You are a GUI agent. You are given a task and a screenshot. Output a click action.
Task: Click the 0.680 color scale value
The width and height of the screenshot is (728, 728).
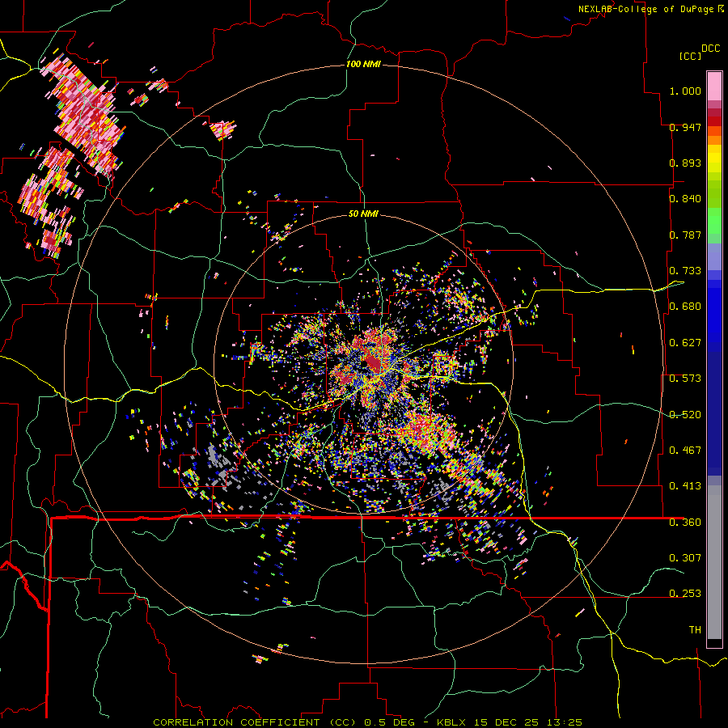point(685,307)
